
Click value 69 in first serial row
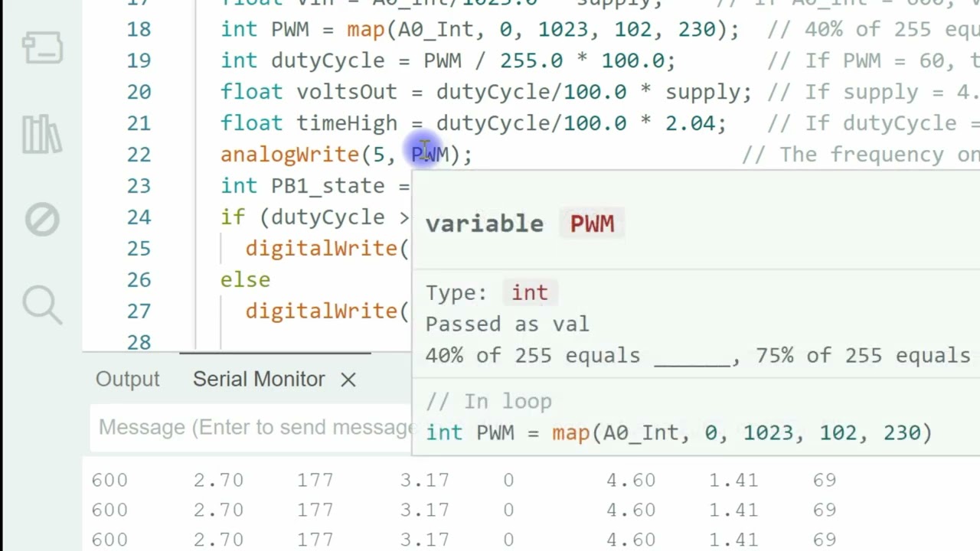825,480
